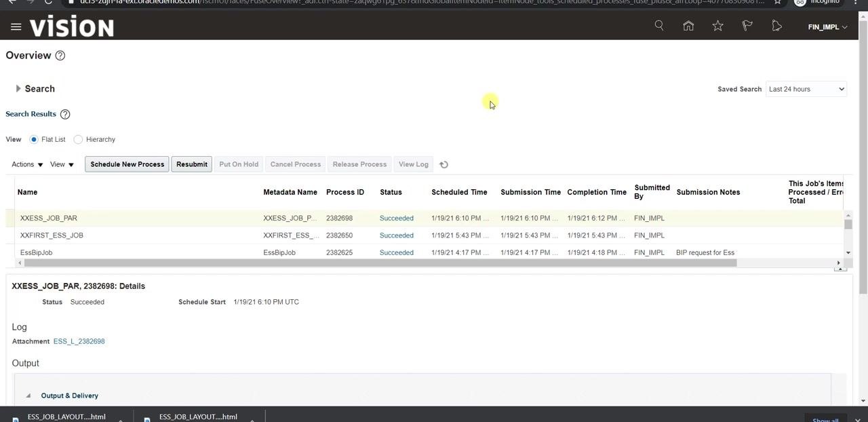
Task: Open Succeeded status for EssBipJob
Action: (397, 252)
